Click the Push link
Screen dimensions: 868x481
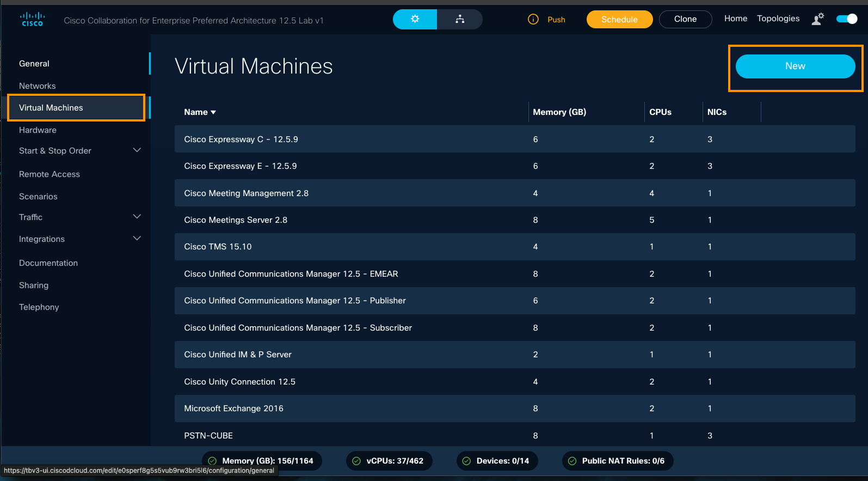point(556,20)
